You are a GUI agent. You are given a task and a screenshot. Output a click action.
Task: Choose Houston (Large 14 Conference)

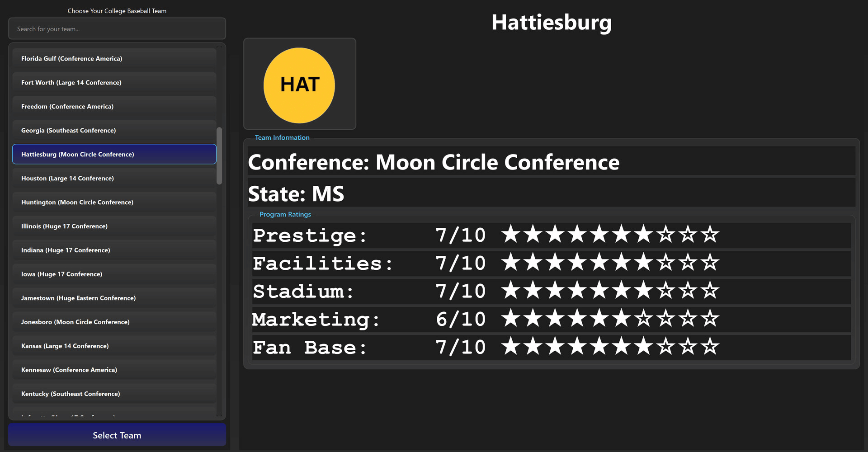[x=114, y=179]
